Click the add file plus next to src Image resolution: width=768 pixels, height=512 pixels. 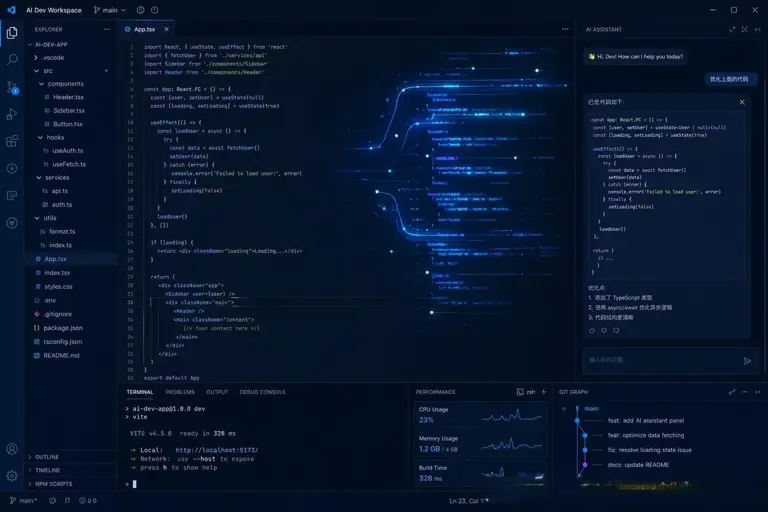[106, 71]
